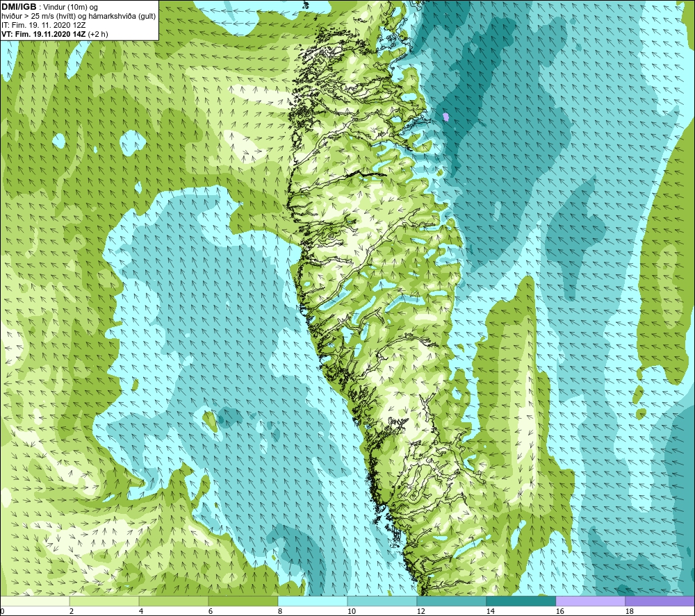695x616 pixels.
Task: Click the 16–18 m/s light purple legend swatch
Action: 590,601
